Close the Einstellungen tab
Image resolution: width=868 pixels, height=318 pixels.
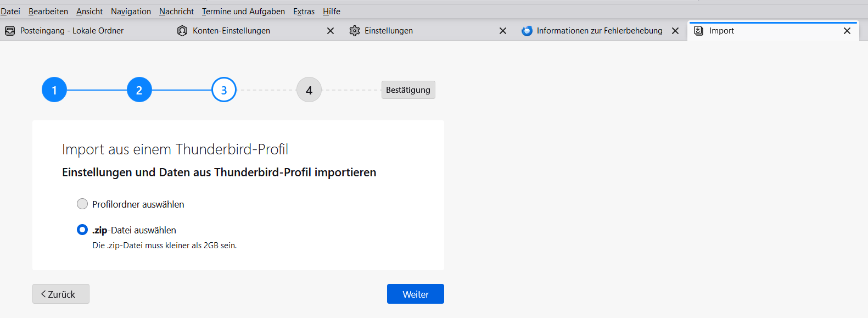coord(503,31)
